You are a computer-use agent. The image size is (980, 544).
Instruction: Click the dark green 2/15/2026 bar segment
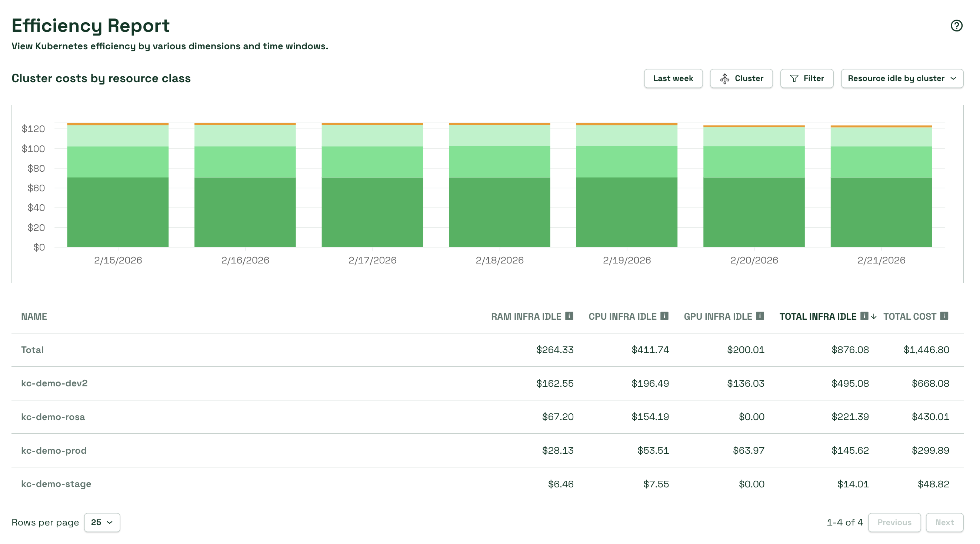[x=117, y=212]
